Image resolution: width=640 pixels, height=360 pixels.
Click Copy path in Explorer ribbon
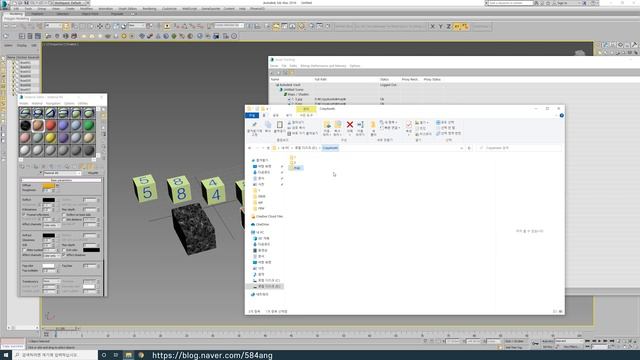297,128
